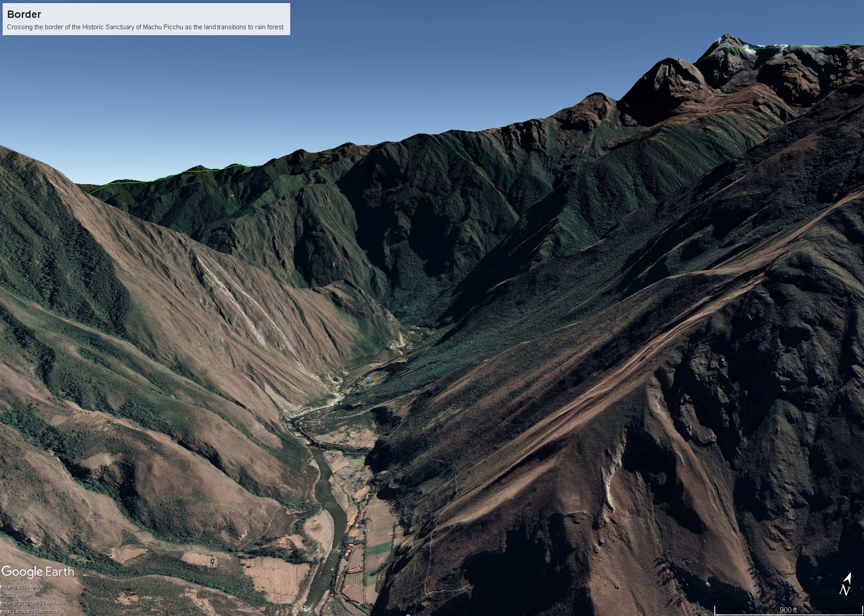Click the "Border" caption title

24,14
